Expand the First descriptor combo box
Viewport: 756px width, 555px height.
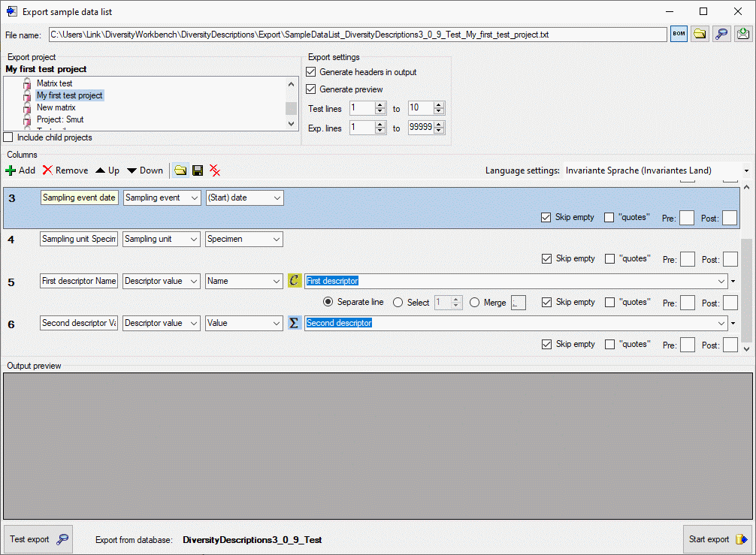click(x=721, y=281)
